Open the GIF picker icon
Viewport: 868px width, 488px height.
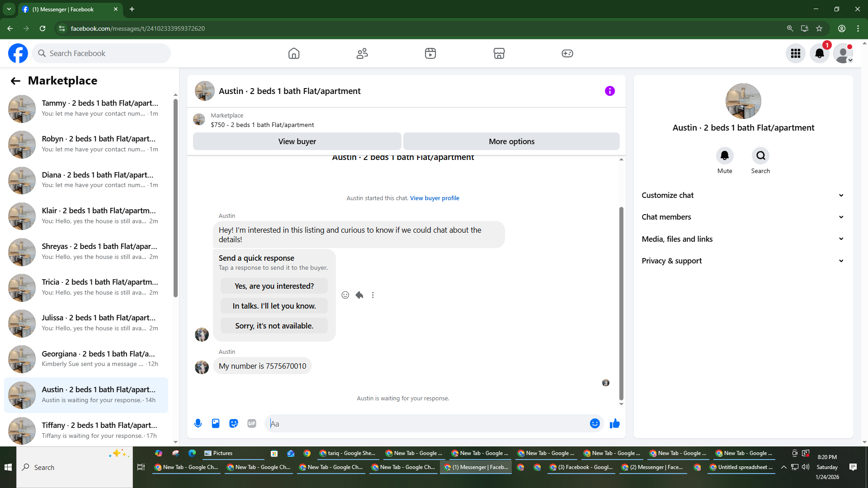point(252,423)
